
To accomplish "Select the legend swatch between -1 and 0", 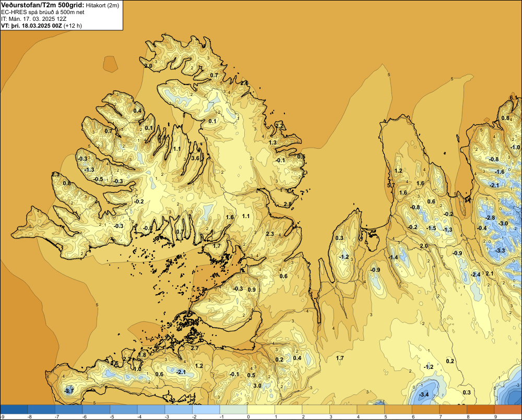I will point(233,409).
